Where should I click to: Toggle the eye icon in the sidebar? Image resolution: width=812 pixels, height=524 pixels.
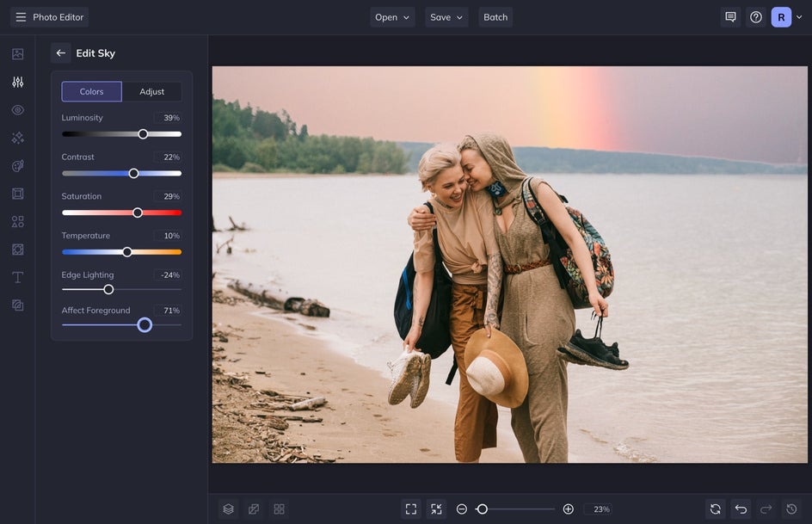point(17,110)
